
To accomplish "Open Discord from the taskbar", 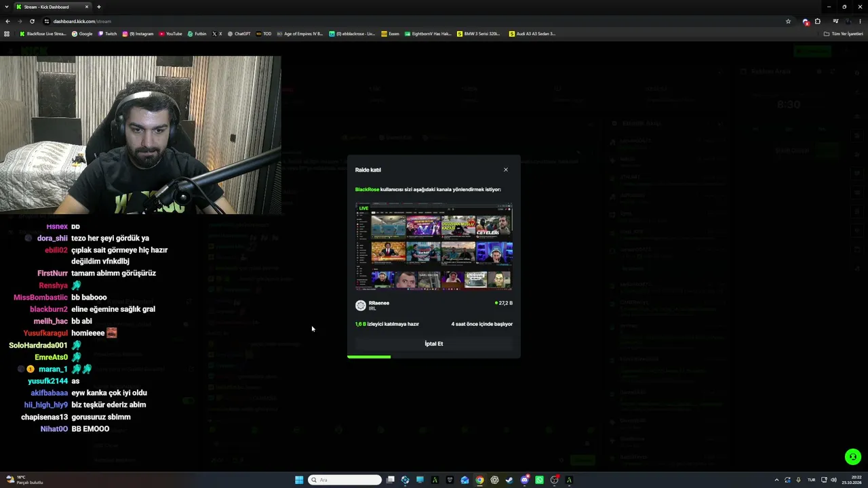I will [524, 480].
